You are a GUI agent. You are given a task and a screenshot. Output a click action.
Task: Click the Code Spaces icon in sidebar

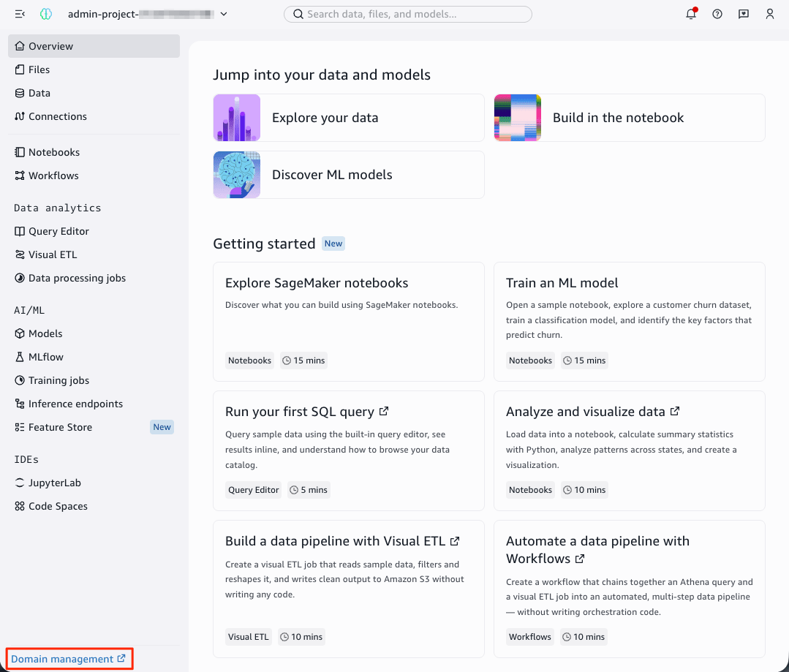pos(20,506)
